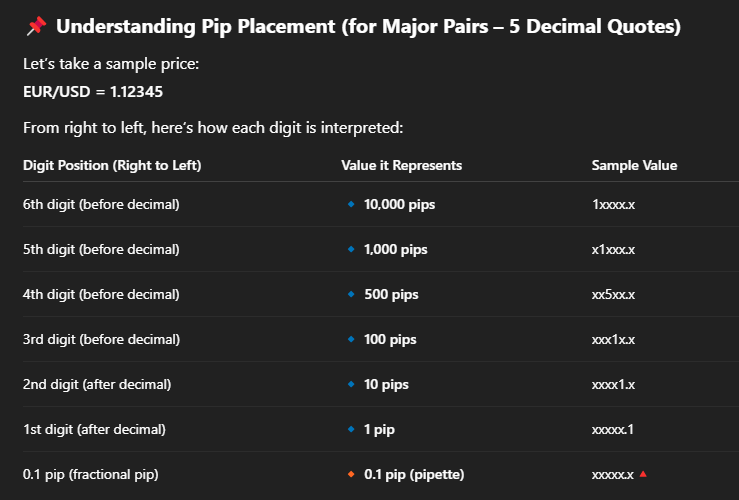Click the EUR/USD = 1.12345 sample price
This screenshot has width=739, height=500.
(x=93, y=91)
